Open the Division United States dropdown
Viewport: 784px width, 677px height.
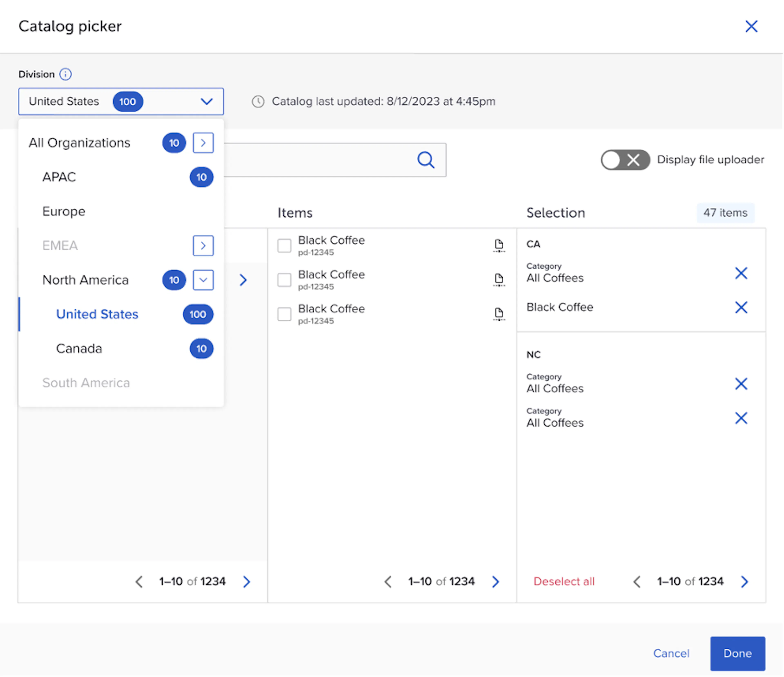tap(121, 102)
